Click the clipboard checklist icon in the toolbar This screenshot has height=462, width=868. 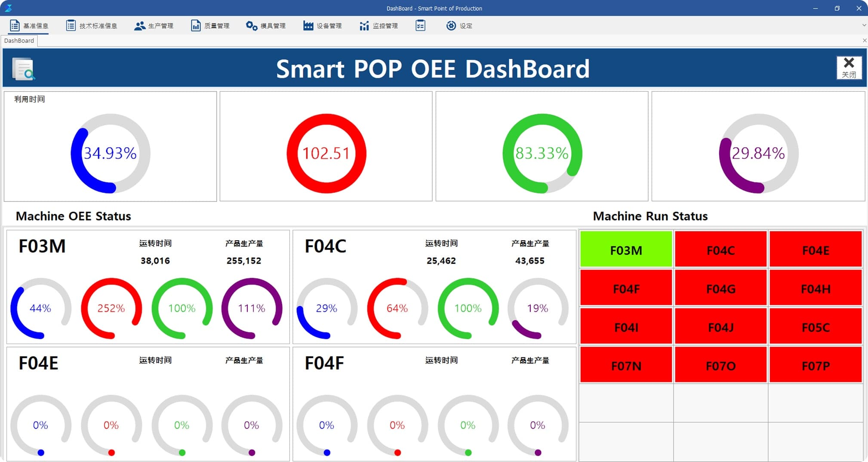pos(420,25)
